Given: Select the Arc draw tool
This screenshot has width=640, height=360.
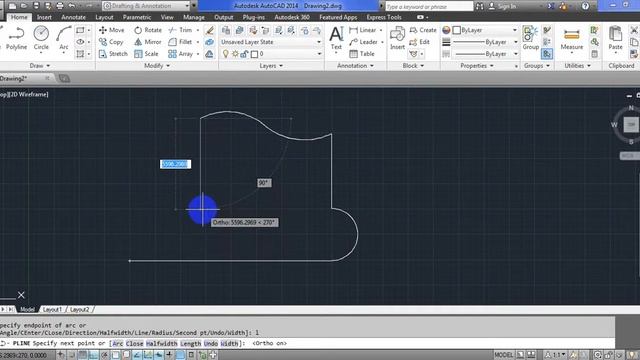Looking at the screenshot, I should (64, 38).
